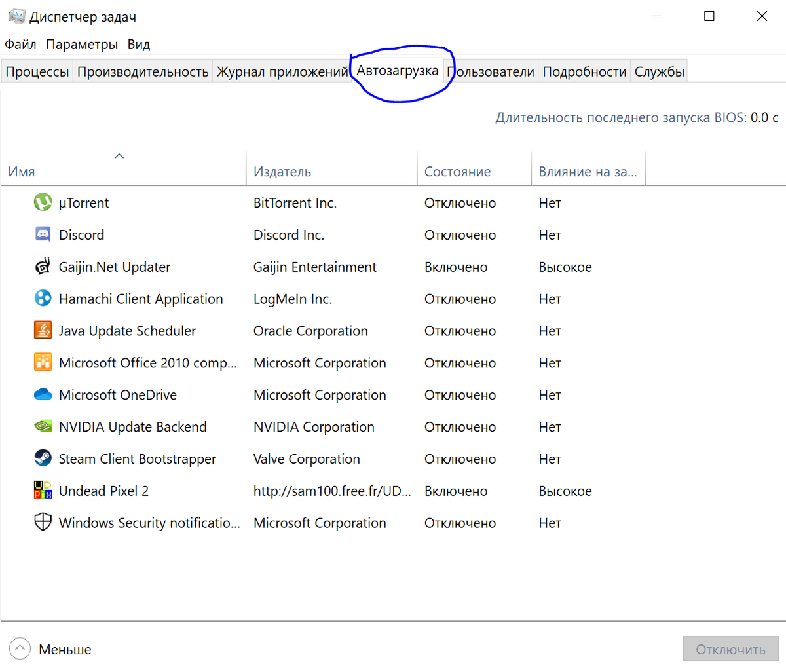The width and height of the screenshot is (786, 672).
Task: Switch to the Пользователи tab
Action: [491, 71]
